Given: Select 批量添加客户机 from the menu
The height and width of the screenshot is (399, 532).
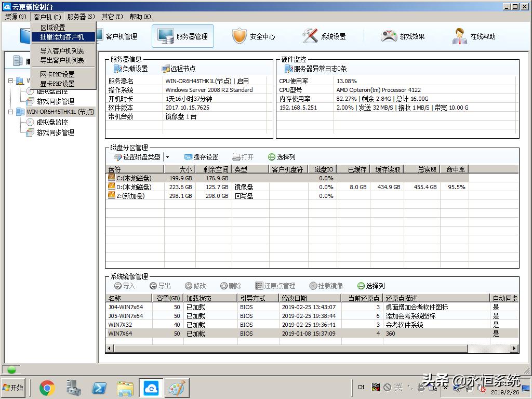Looking at the screenshot, I should click(63, 36).
